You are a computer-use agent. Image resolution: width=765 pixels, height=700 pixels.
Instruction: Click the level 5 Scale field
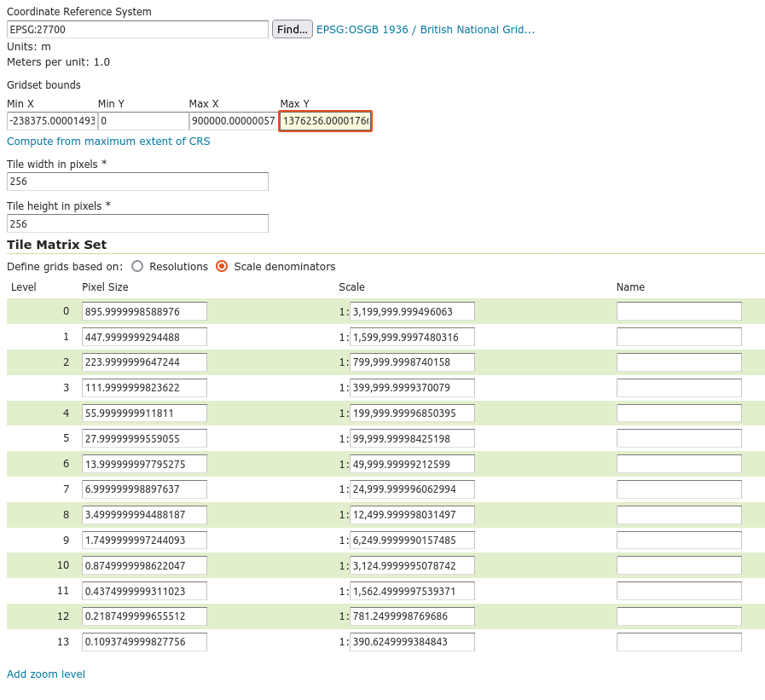tap(412, 438)
